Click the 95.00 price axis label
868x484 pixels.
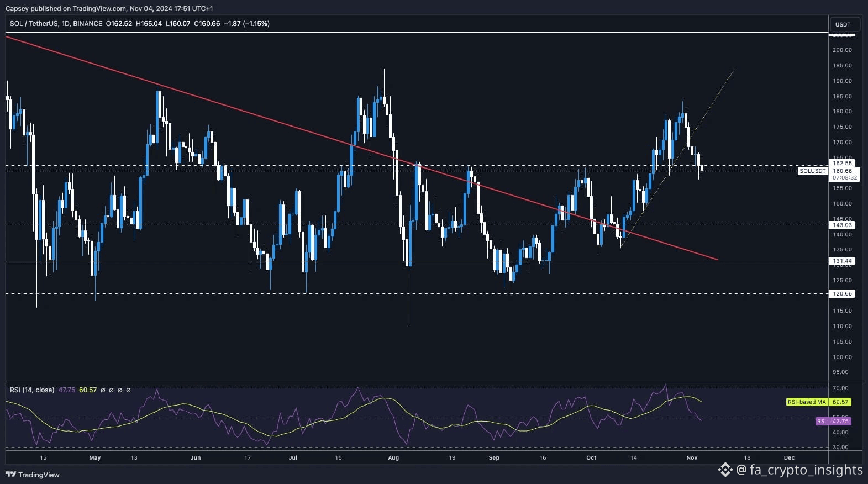843,372
